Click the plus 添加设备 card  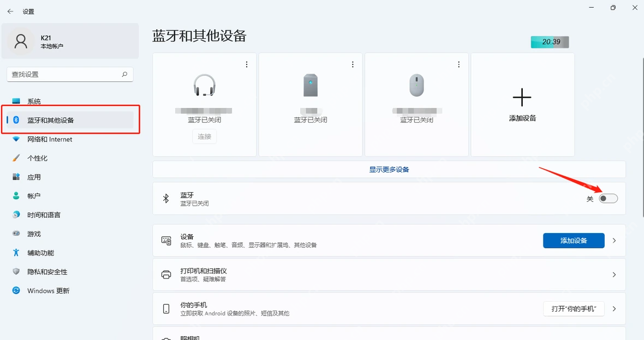pos(522,104)
